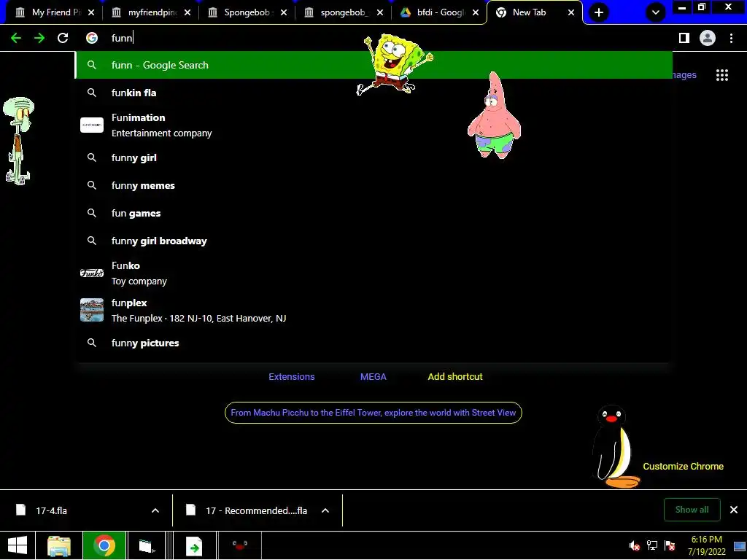The width and height of the screenshot is (747, 560).
Task: Click the Funko logo thumbnail
Action: click(92, 273)
